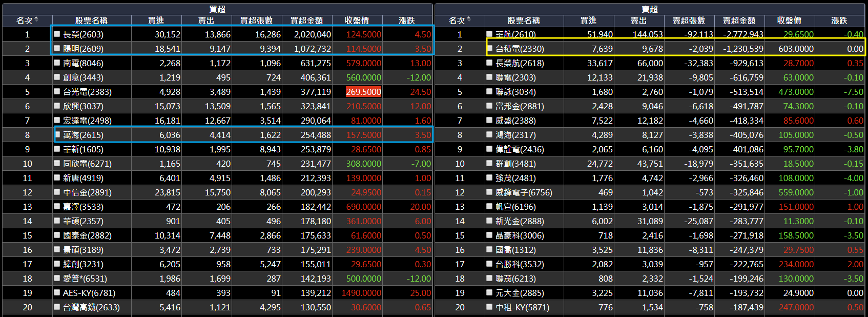Image resolution: width=868 pixels, height=317 pixels.
Task: Open stock 中信金(2891)
Action: [87, 192]
